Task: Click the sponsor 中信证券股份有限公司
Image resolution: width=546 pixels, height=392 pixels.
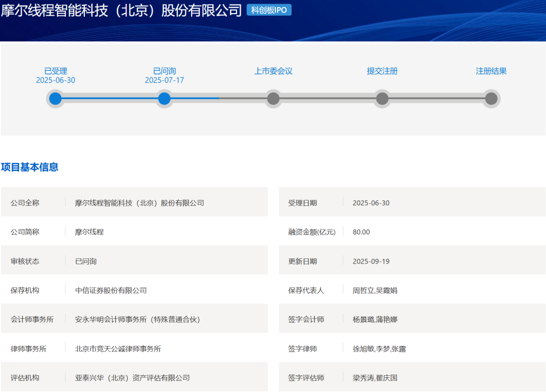Action: pos(111,290)
